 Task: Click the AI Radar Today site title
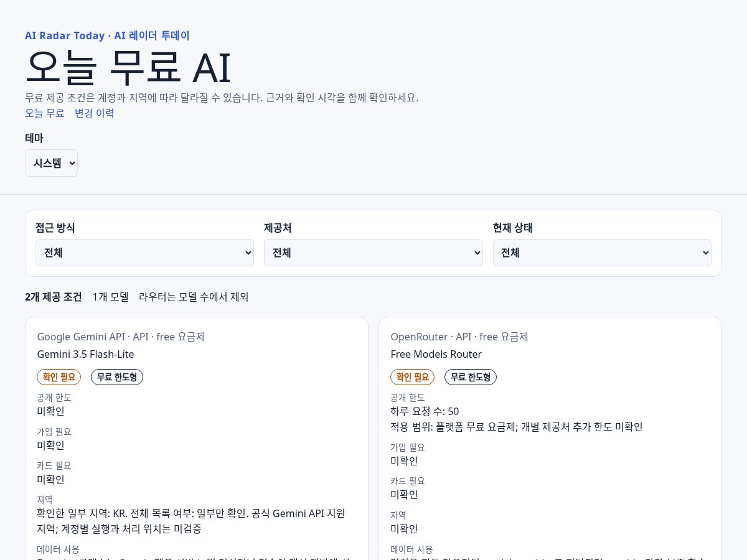(x=107, y=35)
